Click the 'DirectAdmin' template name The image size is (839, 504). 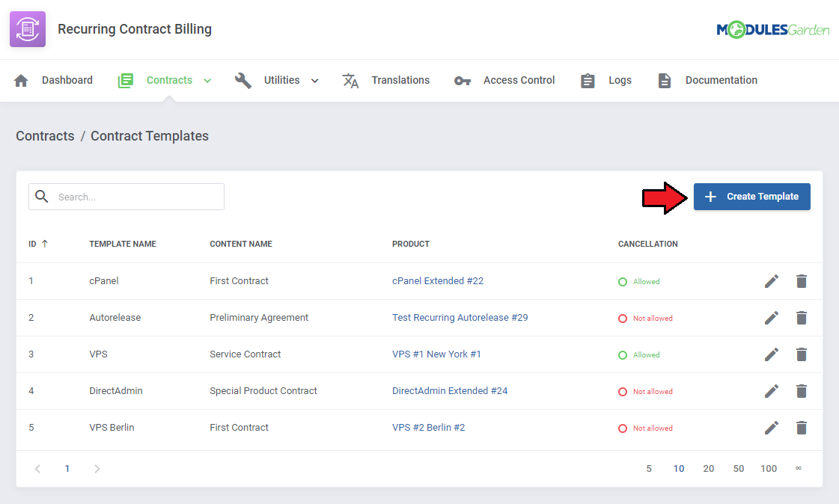(x=115, y=390)
